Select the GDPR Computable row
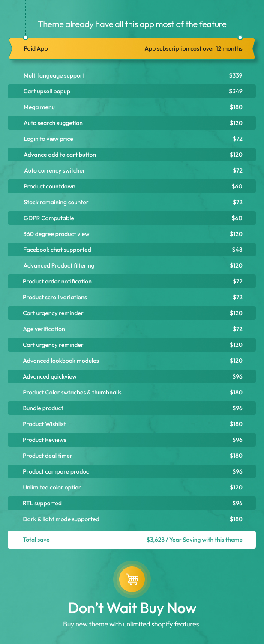Viewport: 264px width, 644px height. pyautogui.click(x=132, y=218)
